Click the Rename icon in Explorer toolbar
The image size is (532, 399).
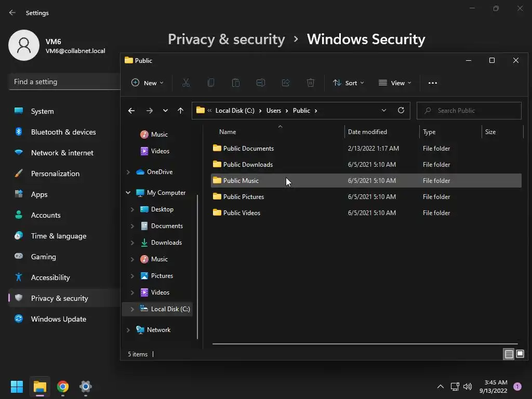pos(261,83)
